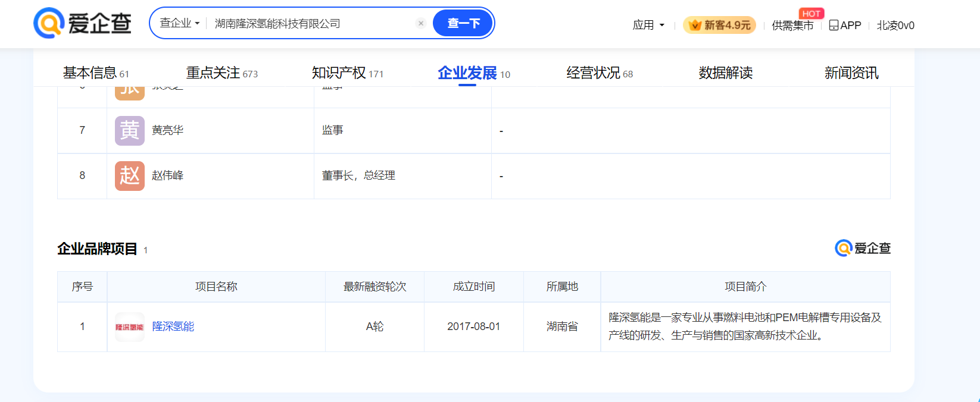Select the 企业发展 tab
The height and width of the screenshot is (402, 980).
click(473, 73)
